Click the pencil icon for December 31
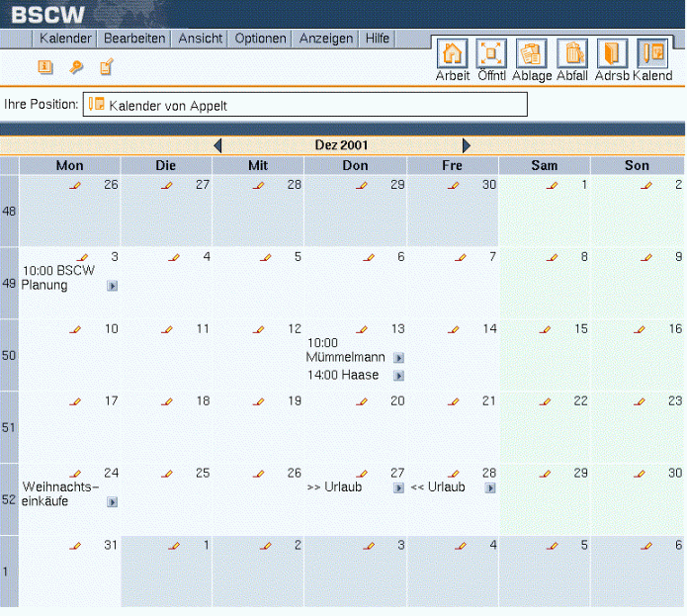The height and width of the screenshot is (616, 687). (75, 546)
